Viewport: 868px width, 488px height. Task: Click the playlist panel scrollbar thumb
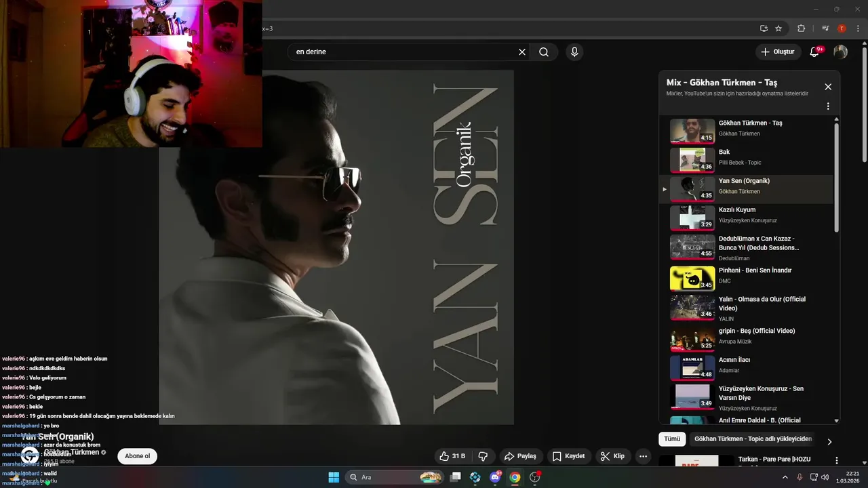click(x=836, y=178)
